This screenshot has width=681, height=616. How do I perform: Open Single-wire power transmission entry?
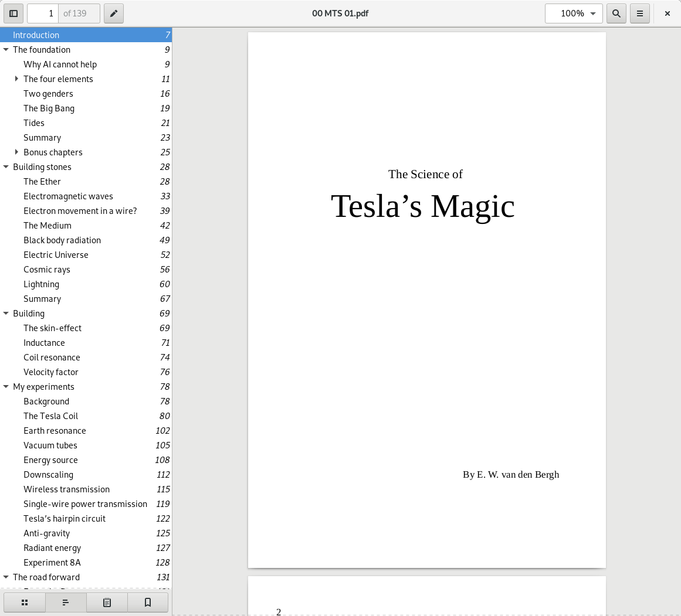(x=86, y=503)
